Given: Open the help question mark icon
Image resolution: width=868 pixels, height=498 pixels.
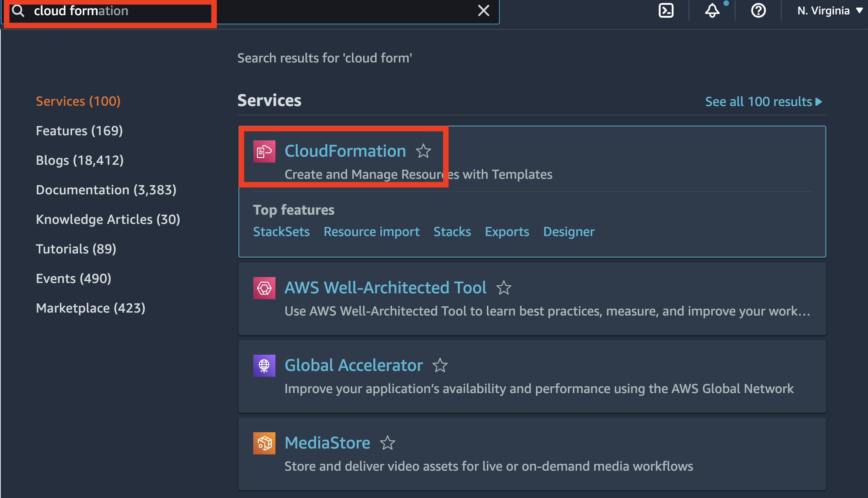Looking at the screenshot, I should pyautogui.click(x=758, y=10).
